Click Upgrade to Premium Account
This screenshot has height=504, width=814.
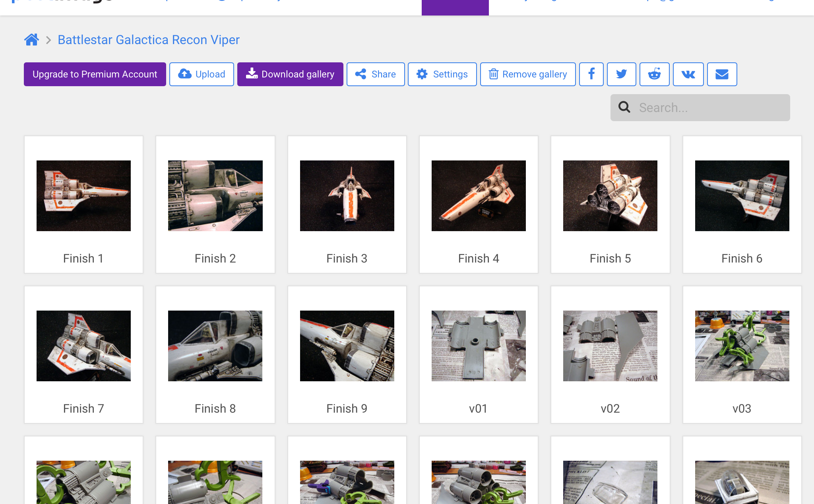pos(95,74)
